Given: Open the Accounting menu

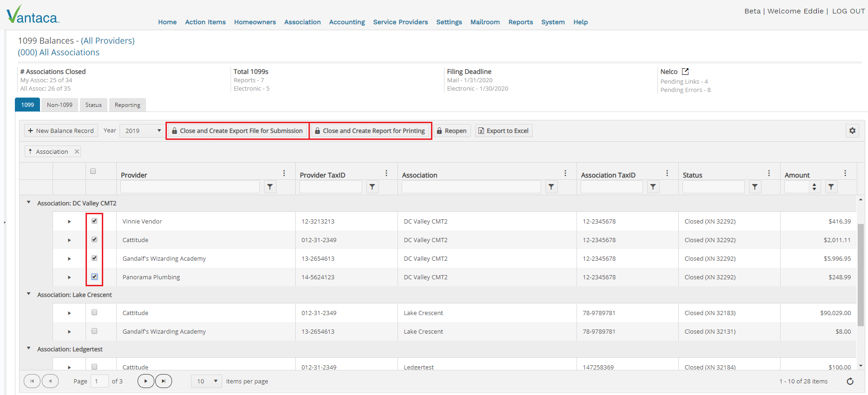Looking at the screenshot, I should (347, 22).
